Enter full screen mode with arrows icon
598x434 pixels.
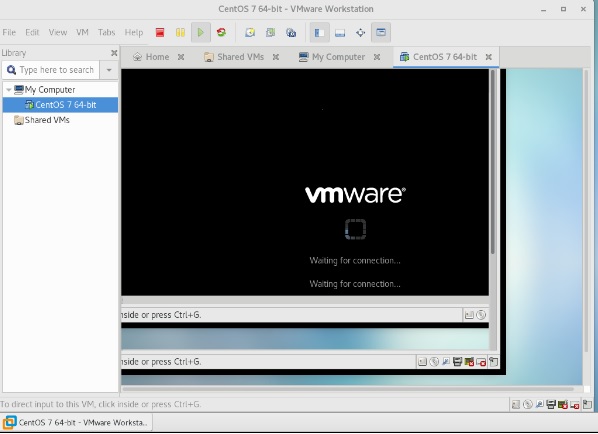[x=360, y=32]
